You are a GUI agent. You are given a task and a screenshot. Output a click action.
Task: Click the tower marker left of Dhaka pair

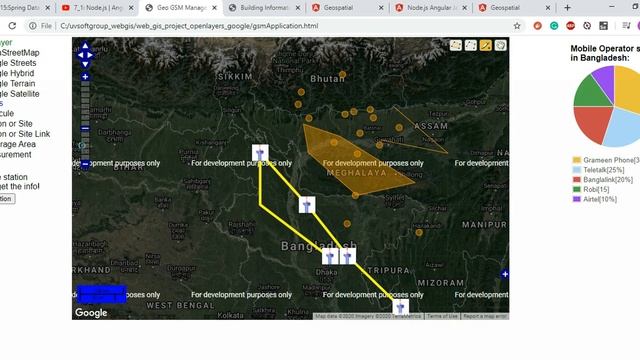[x=330, y=256]
